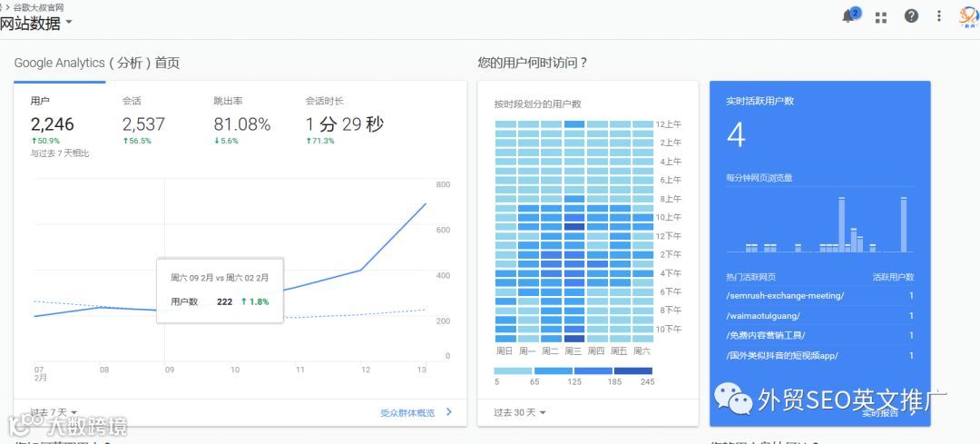
Task: Open the /waimaotuiguang/ active page
Action: coord(763,316)
